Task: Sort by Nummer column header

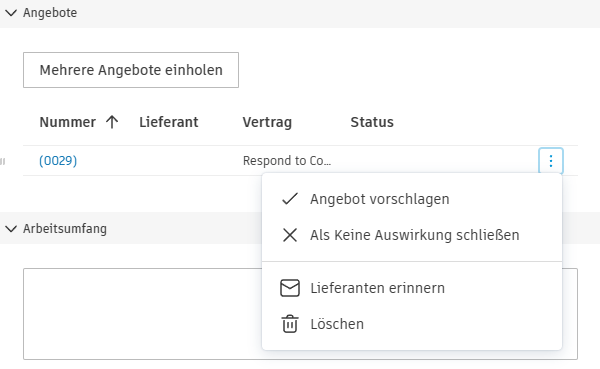Action: [68, 122]
